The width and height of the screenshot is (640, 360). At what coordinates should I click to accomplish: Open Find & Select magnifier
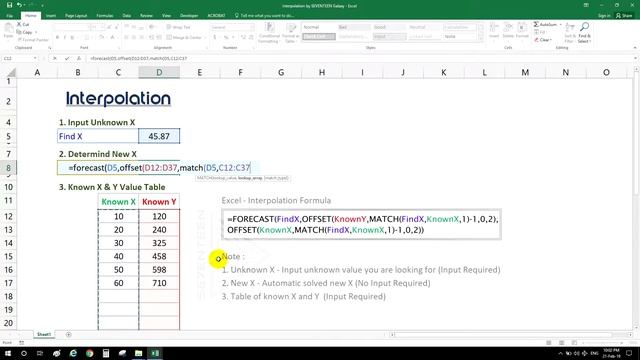[584, 33]
